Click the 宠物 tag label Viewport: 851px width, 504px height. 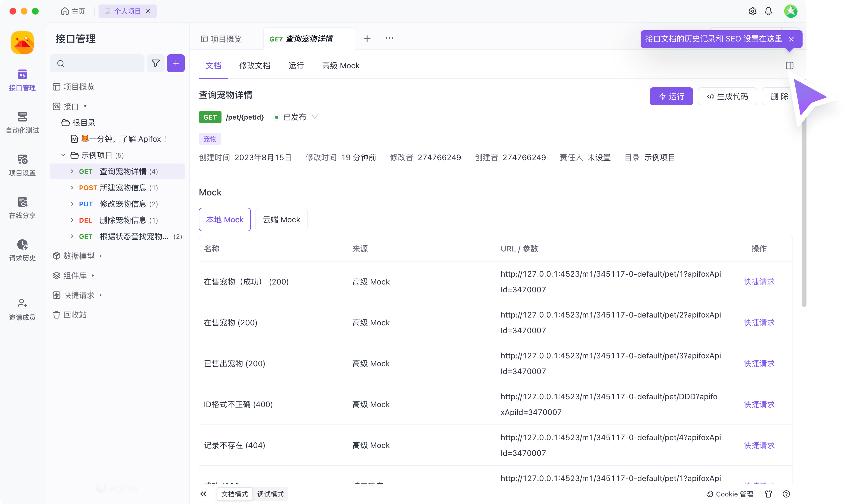tap(210, 139)
